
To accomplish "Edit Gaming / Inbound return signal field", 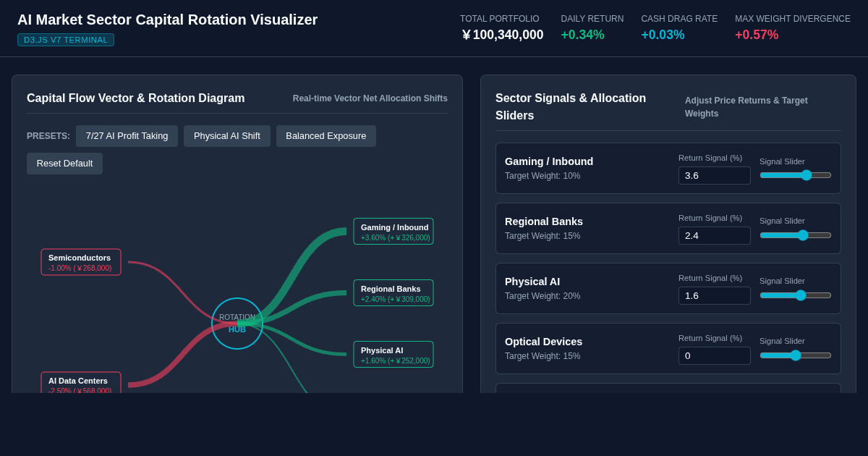I will click(x=715, y=176).
